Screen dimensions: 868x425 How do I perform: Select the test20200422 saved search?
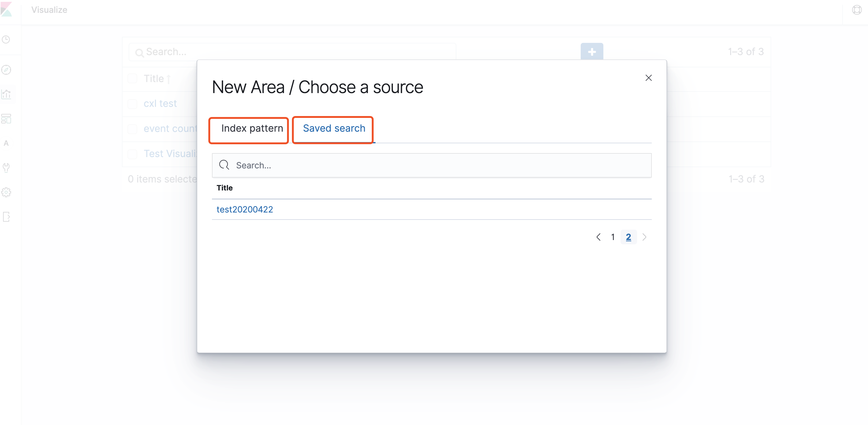click(x=245, y=209)
